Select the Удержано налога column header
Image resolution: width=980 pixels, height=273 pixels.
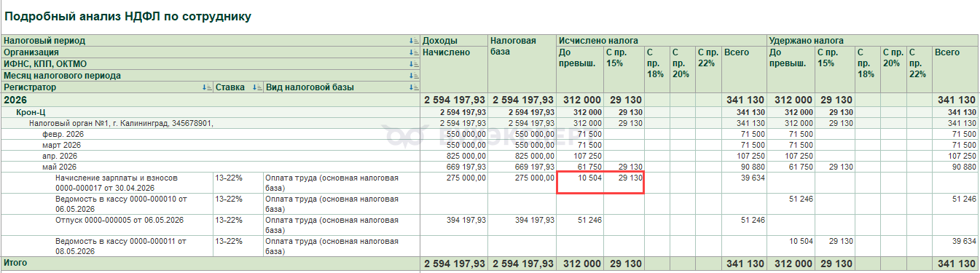(x=872, y=41)
